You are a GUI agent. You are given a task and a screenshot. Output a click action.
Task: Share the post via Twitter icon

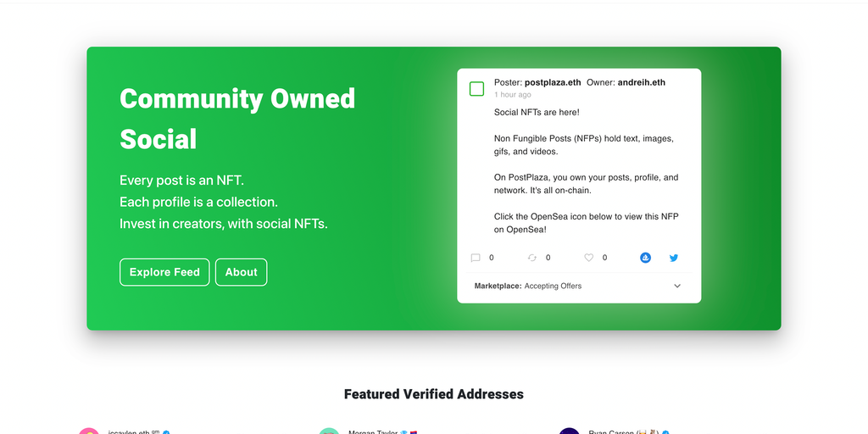[674, 258]
